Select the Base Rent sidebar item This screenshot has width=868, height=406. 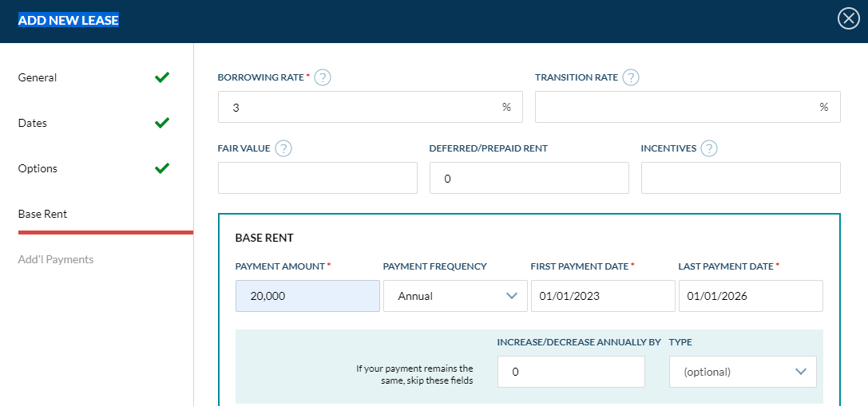point(42,215)
